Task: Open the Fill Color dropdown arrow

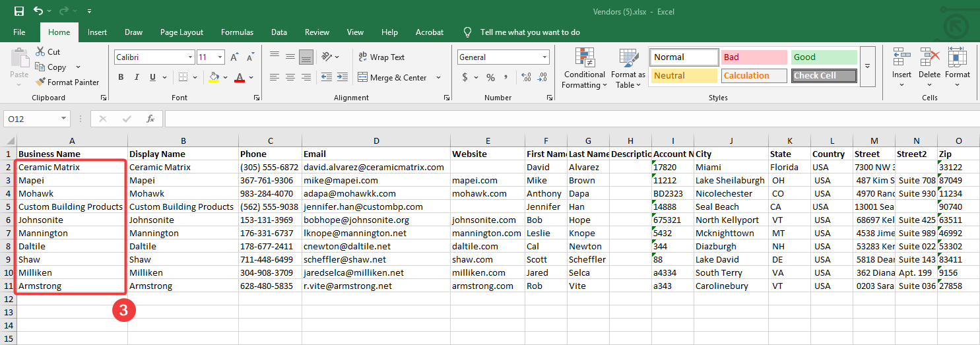Action: pos(225,77)
